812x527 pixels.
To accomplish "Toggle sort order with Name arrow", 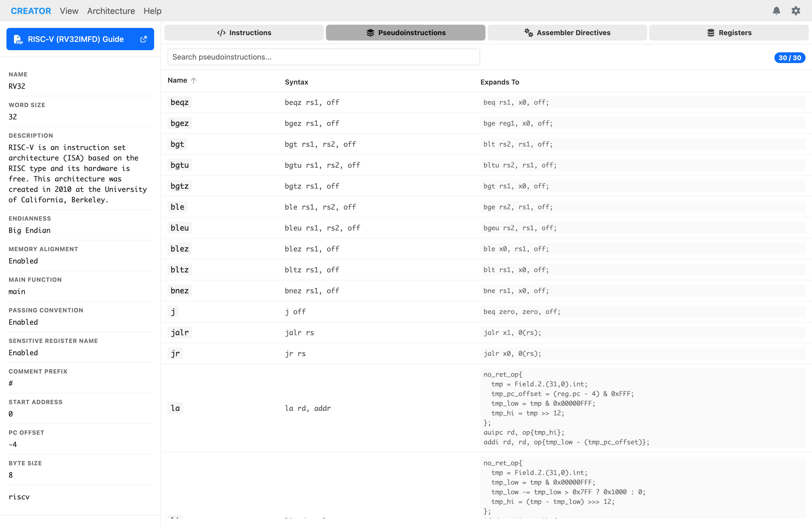I will click(193, 80).
